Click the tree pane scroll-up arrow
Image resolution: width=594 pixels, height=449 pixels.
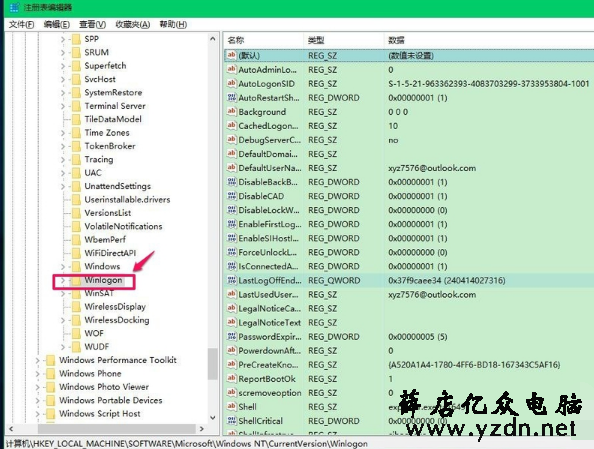[213, 39]
